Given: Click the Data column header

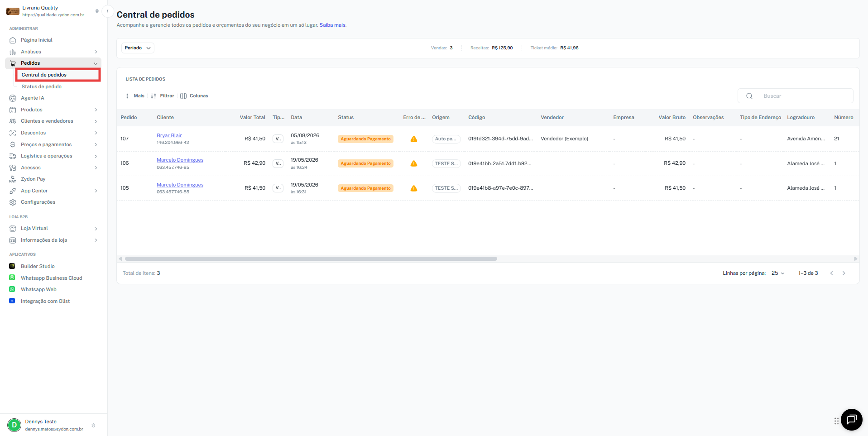Looking at the screenshot, I should (297, 118).
